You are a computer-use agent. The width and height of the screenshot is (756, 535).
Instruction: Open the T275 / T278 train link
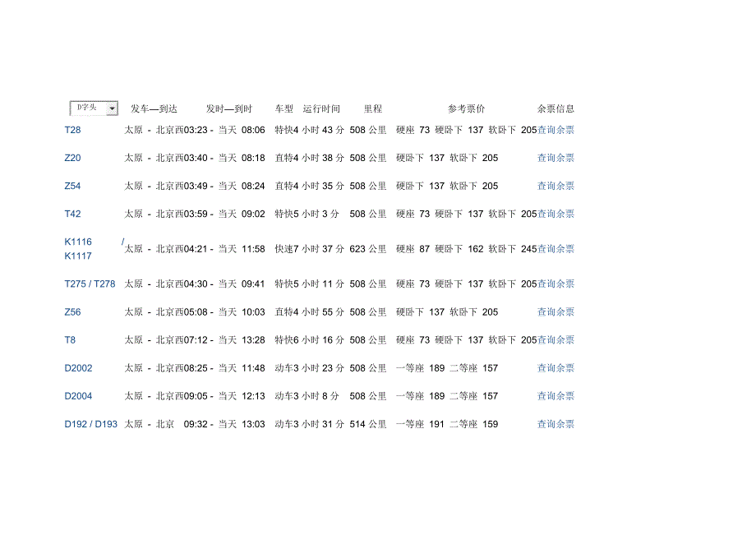pos(90,284)
